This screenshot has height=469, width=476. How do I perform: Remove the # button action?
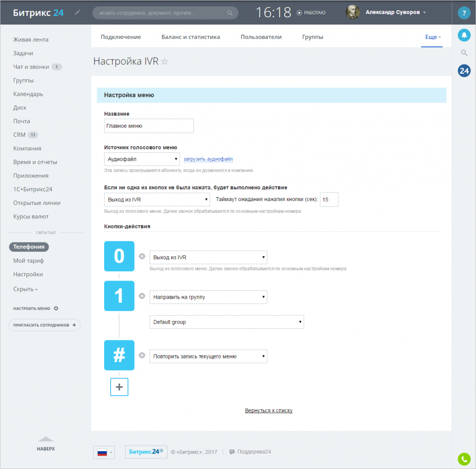142,355
